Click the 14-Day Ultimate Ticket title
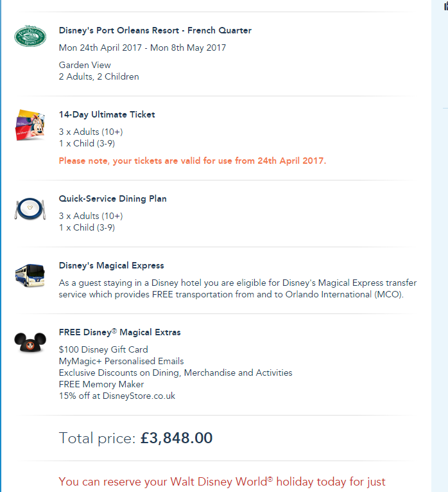 [107, 114]
